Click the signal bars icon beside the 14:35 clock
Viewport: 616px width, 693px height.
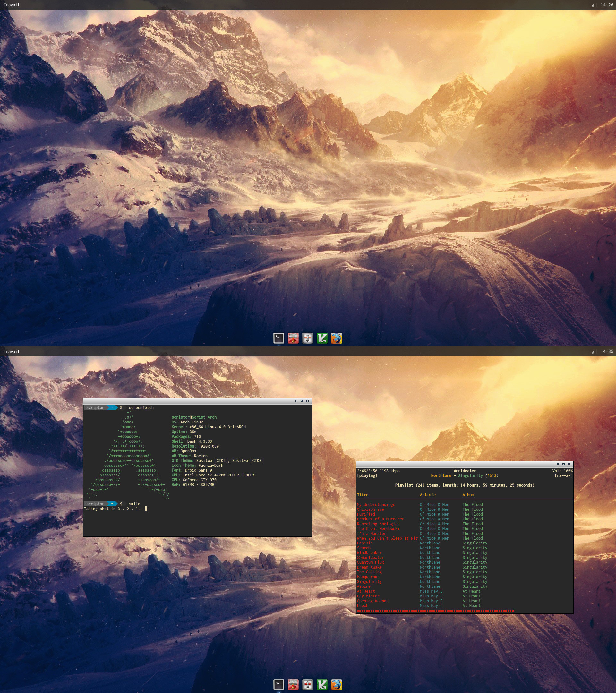pyautogui.click(x=594, y=352)
